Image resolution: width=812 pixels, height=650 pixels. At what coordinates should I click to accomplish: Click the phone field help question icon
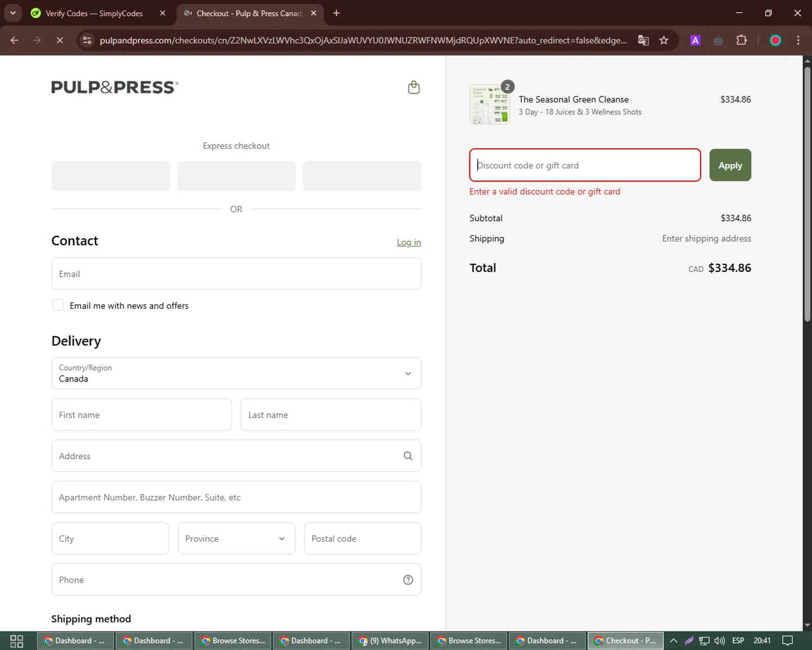[x=408, y=580]
